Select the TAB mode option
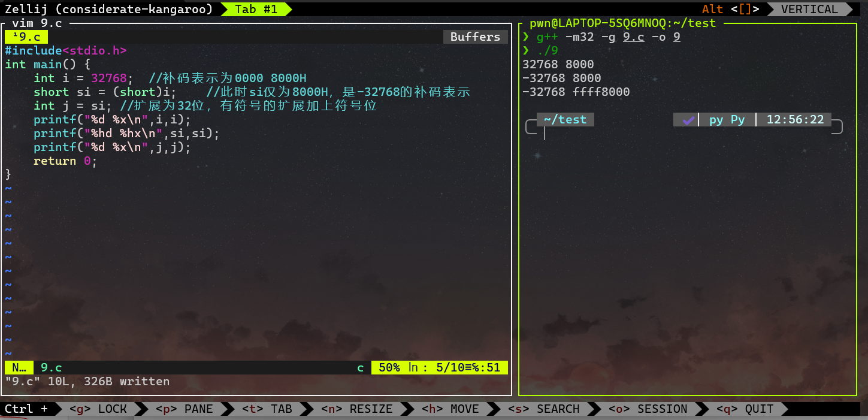The width and height of the screenshot is (868, 420). [267, 409]
